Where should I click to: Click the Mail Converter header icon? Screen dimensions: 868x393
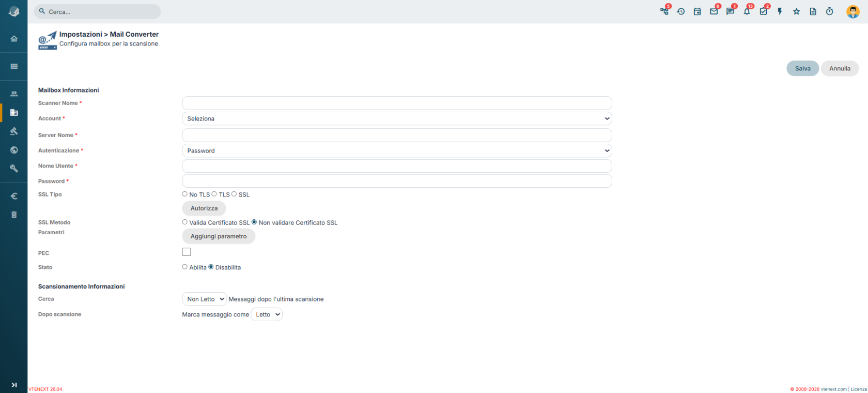tap(48, 40)
